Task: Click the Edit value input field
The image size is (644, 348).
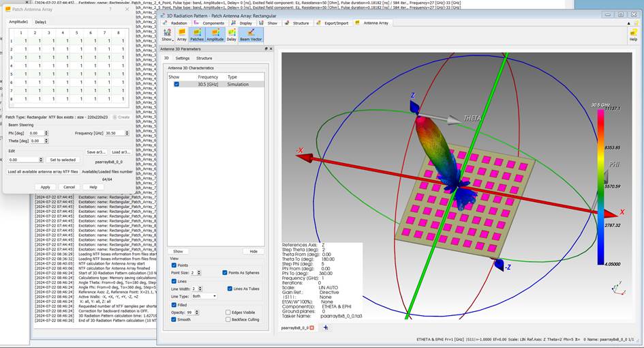Action: coord(23,160)
